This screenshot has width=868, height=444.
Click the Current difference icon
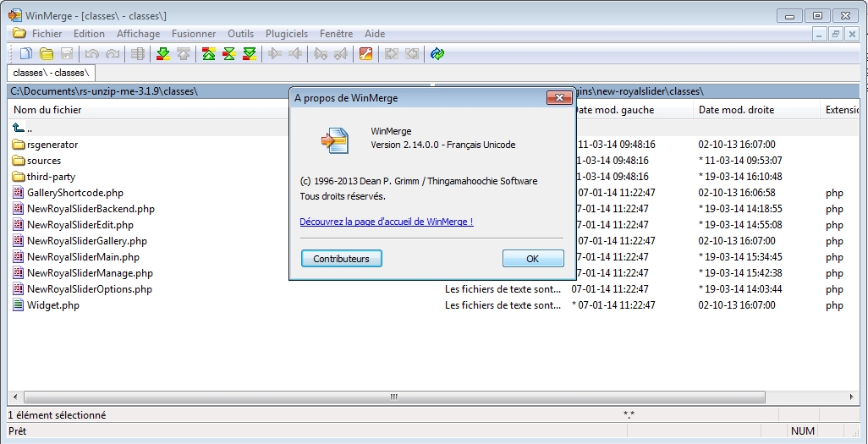(229, 53)
